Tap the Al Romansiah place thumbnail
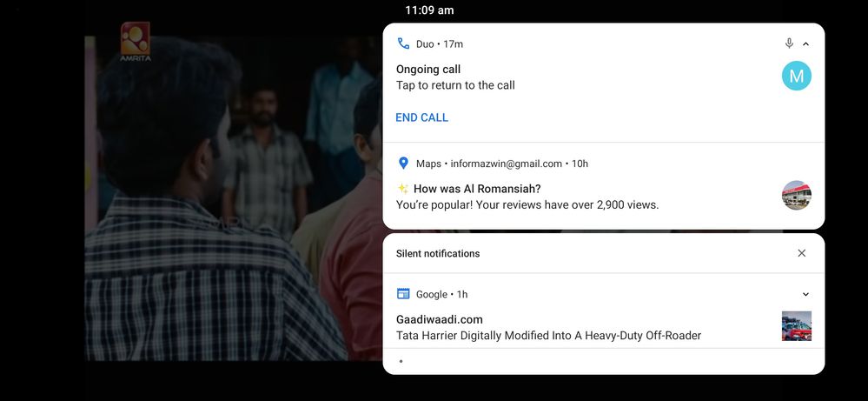This screenshot has width=868, height=401. 796,195
